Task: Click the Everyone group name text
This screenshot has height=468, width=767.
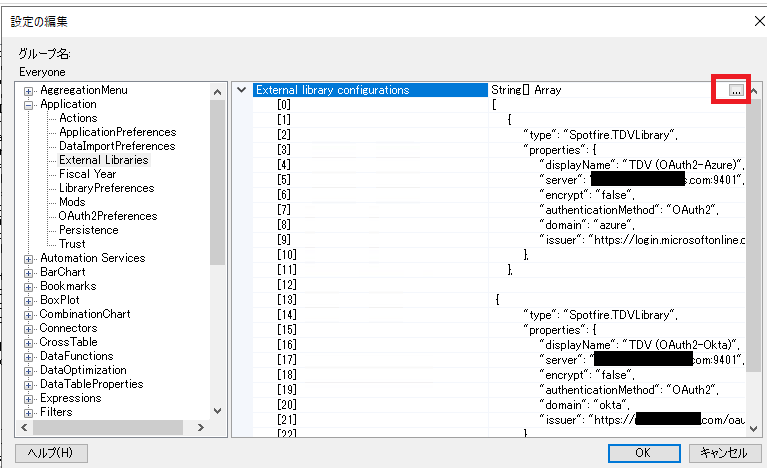Action: [x=42, y=72]
